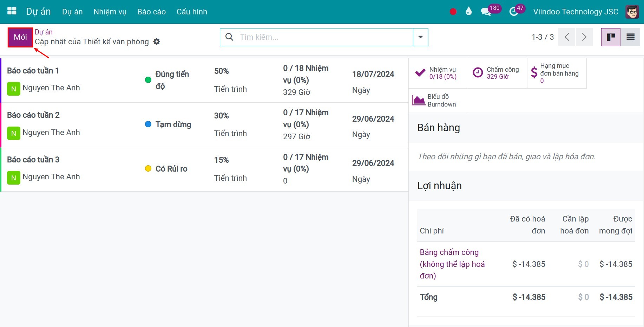
Task: Click the Mới button
Action: tap(20, 37)
